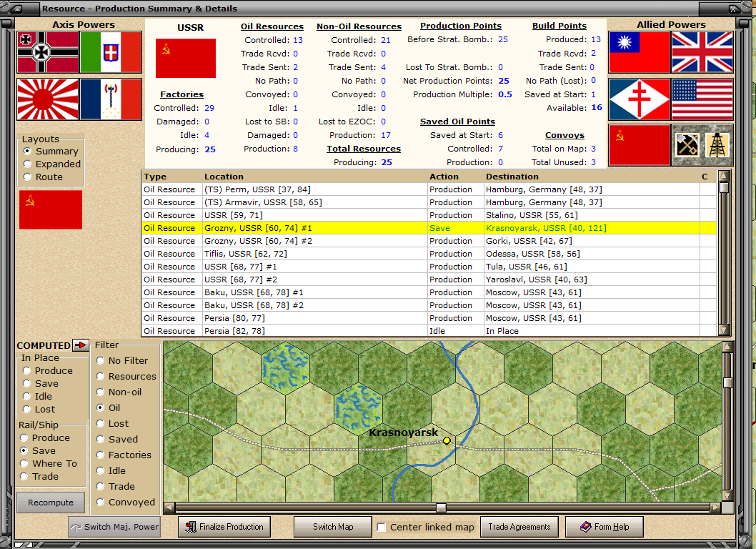
Task: Select the Italy flag under Axis Powers
Action: point(111,52)
